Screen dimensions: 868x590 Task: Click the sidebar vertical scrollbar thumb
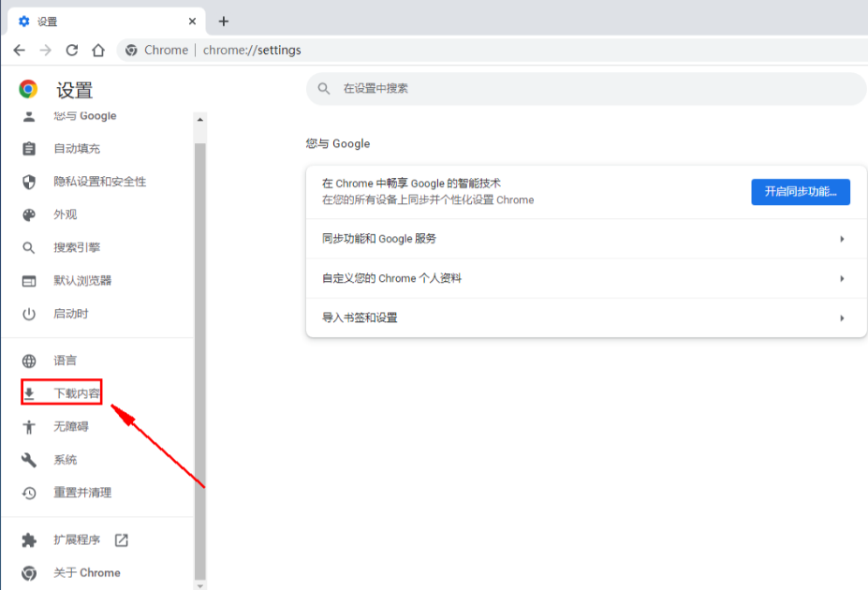[199, 361]
